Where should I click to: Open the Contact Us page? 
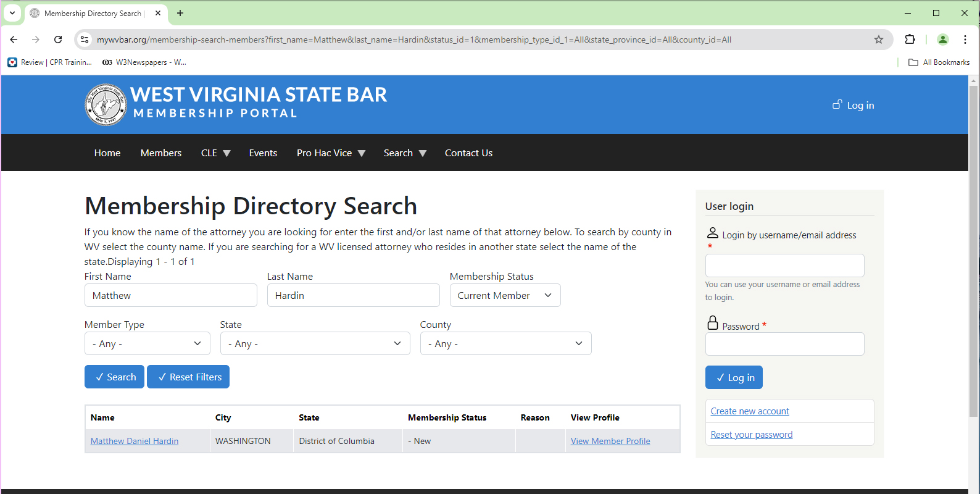pos(468,153)
